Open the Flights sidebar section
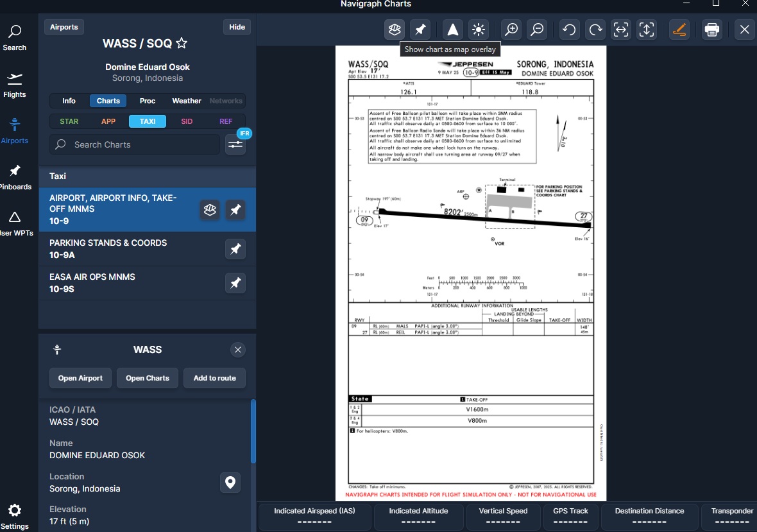 click(15, 85)
